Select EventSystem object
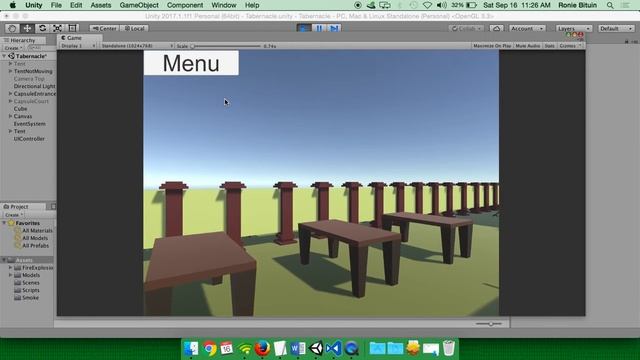The image size is (640, 360). pos(29,124)
